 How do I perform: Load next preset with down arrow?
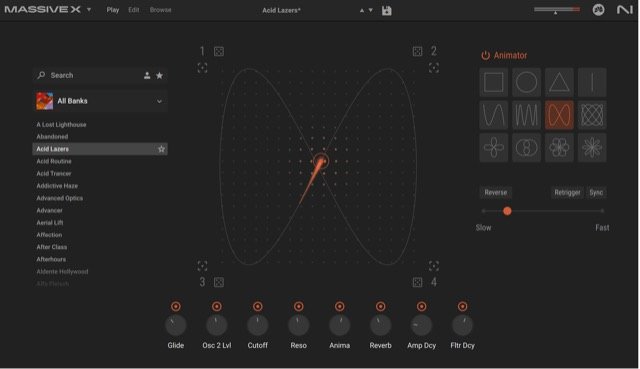coord(371,11)
